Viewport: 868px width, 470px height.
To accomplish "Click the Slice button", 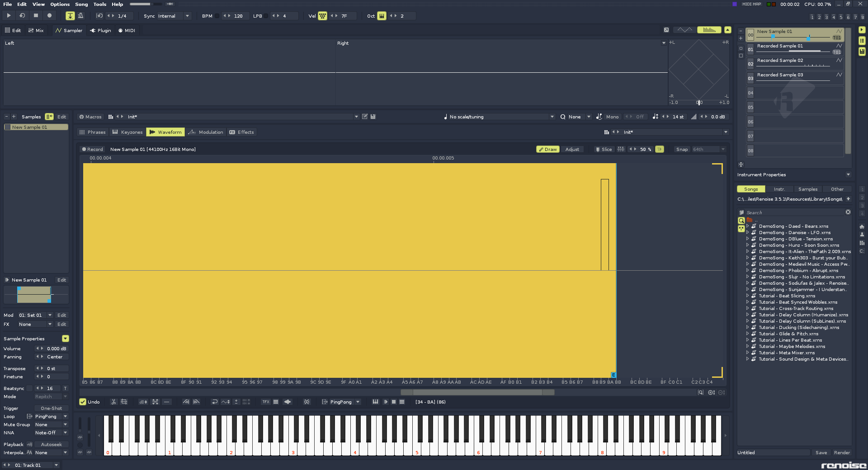I will (604, 150).
